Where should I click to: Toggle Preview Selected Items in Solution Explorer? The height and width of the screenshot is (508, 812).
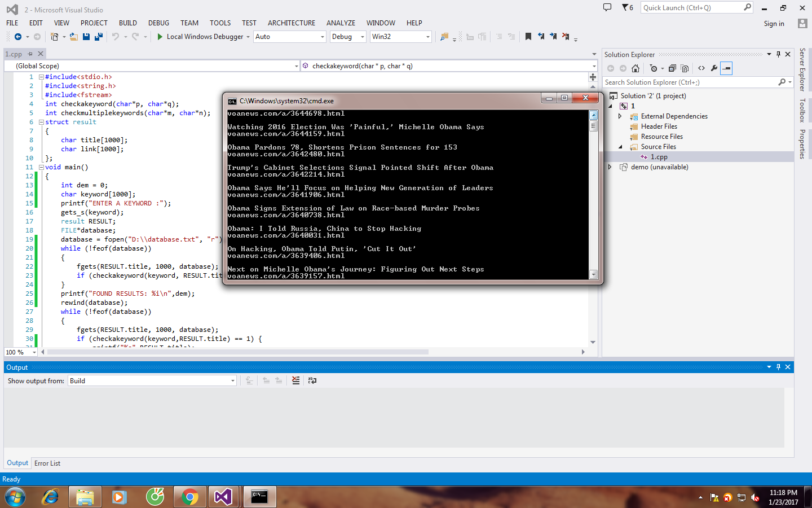(x=727, y=68)
